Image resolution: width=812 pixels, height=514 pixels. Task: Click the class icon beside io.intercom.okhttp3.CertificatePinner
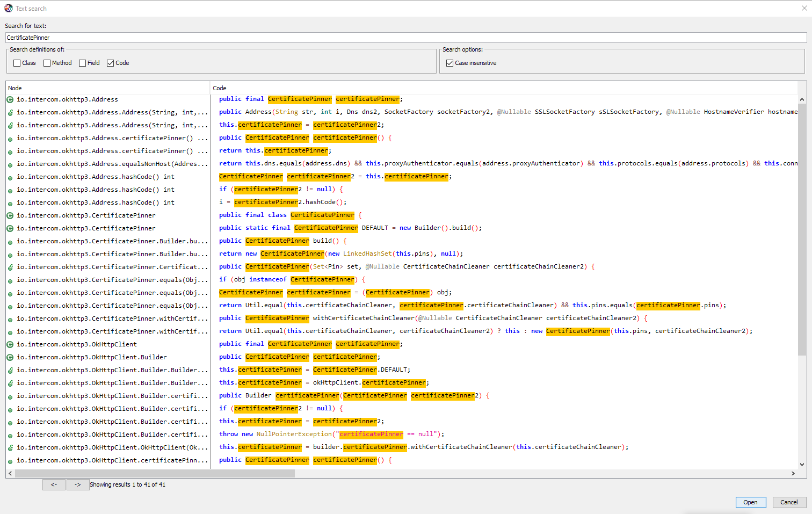click(10, 215)
